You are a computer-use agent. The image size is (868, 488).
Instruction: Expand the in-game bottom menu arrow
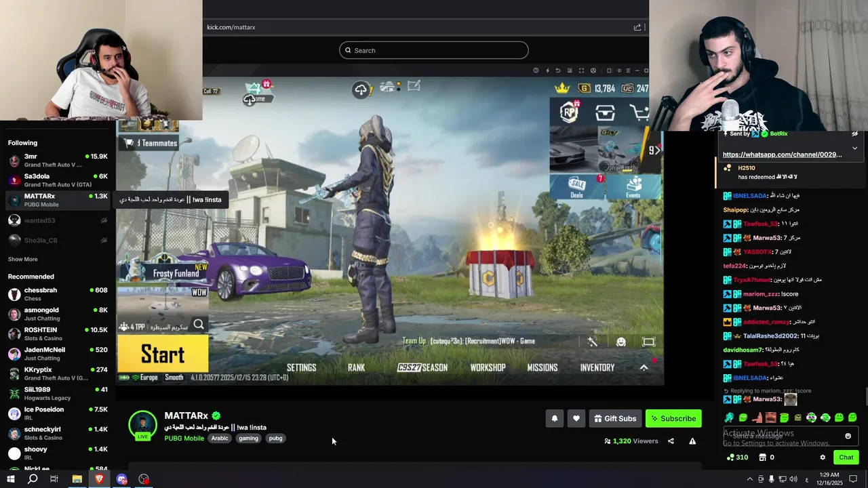pyautogui.click(x=644, y=367)
